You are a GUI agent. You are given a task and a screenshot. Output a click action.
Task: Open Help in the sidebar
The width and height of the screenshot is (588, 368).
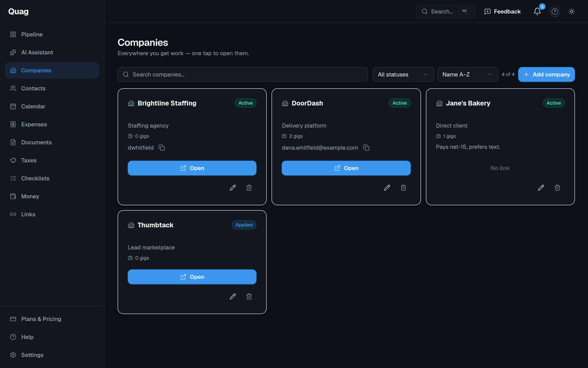tap(52, 337)
